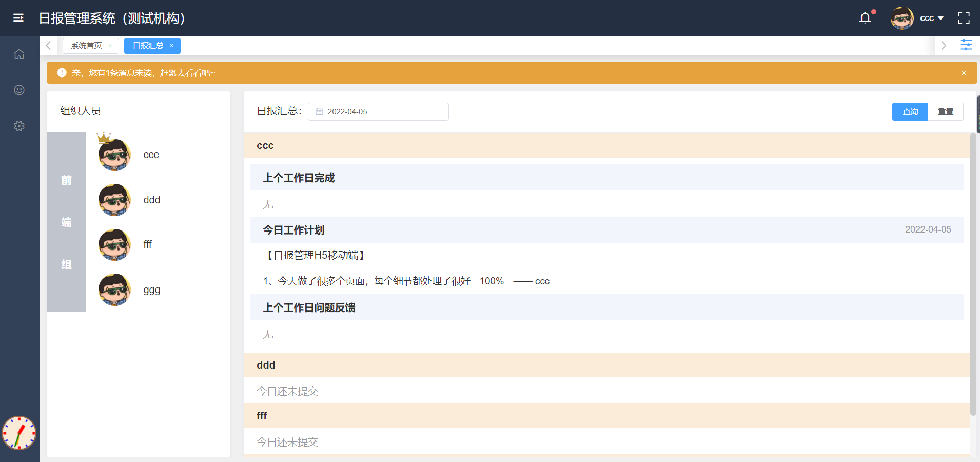
Task: Switch to 系统首页 tab
Action: tap(86, 46)
